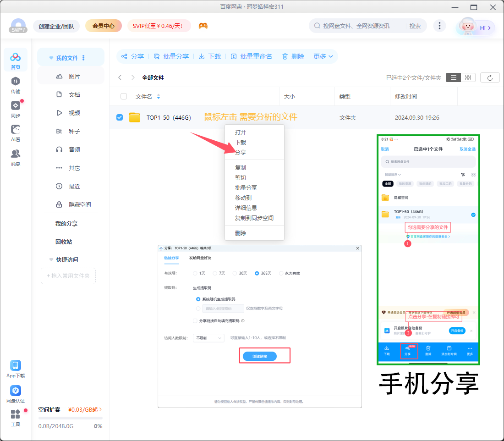Uncheck the TOP1-50 folder checkbox

click(120, 117)
